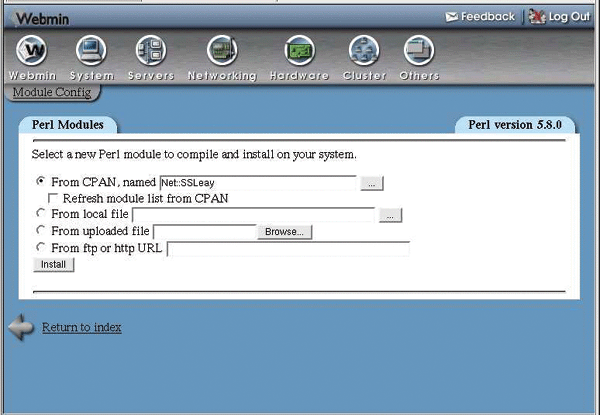
Task: Choose the From uploaded file option
Action: (x=41, y=231)
